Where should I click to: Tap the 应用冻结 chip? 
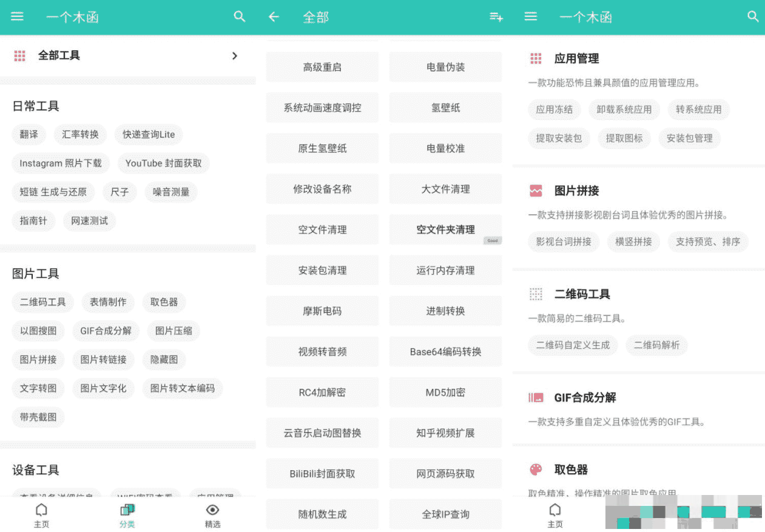[554, 109]
